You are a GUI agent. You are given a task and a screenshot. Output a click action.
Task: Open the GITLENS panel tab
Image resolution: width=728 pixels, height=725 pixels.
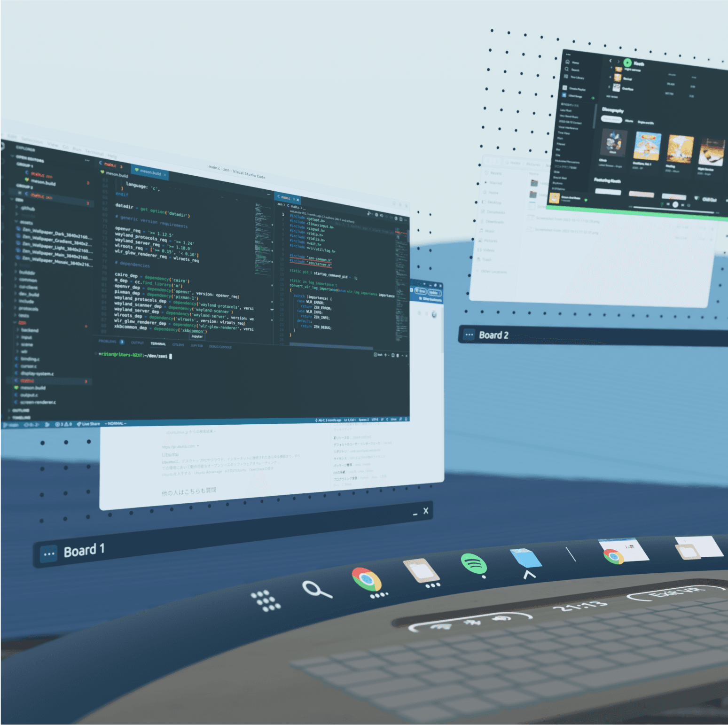[x=178, y=345]
